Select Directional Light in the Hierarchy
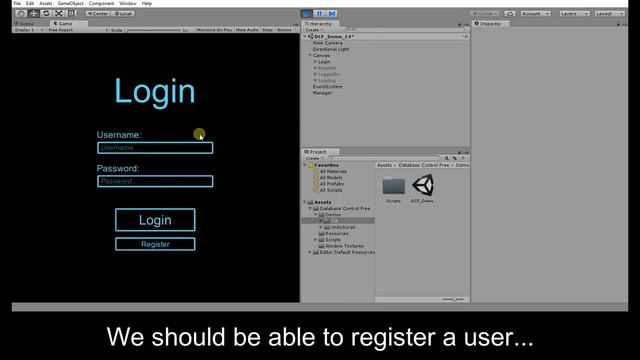This screenshot has width=640, height=360. coord(331,49)
